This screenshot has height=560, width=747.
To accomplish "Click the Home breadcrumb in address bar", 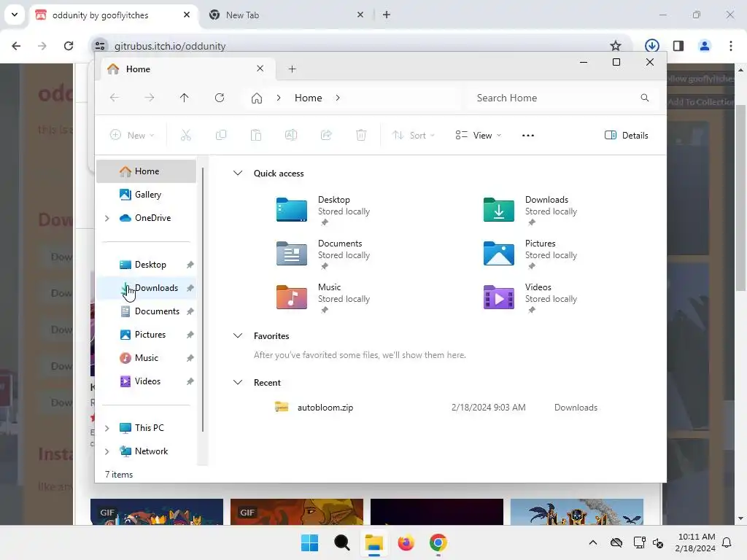I will (309, 98).
